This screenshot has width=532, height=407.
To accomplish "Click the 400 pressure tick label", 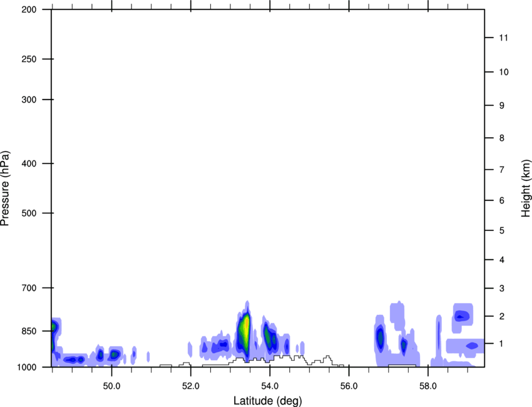I will click(29, 163).
